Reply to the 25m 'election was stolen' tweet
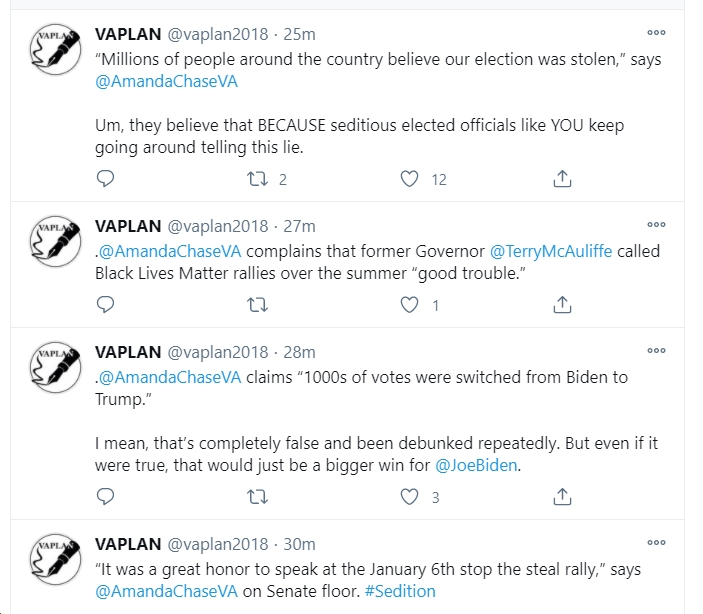Screen dimensions: 703x614 point(105,179)
